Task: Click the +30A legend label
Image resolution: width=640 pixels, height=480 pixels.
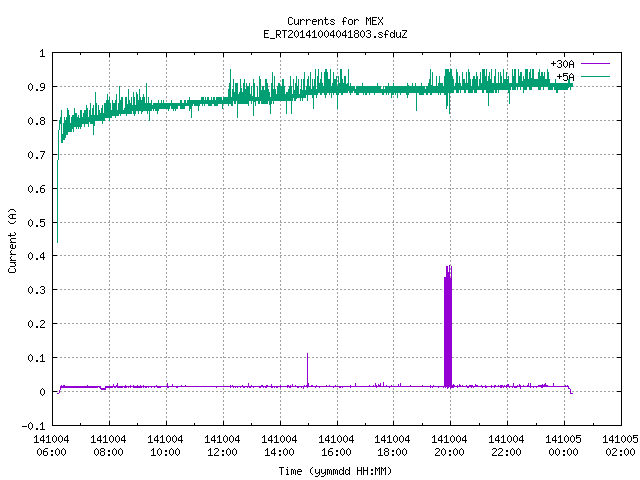Action: [x=562, y=64]
